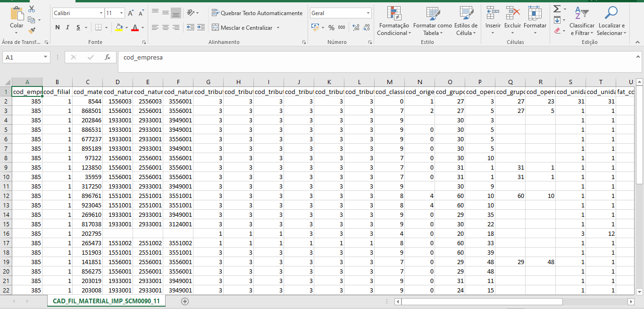
Task: Apply yellow fill color bucket
Action: tap(118, 27)
